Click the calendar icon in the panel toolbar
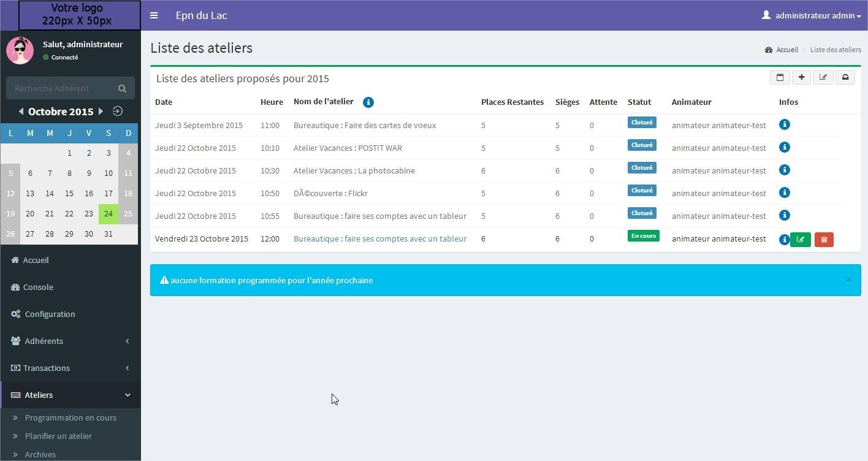 tap(780, 77)
